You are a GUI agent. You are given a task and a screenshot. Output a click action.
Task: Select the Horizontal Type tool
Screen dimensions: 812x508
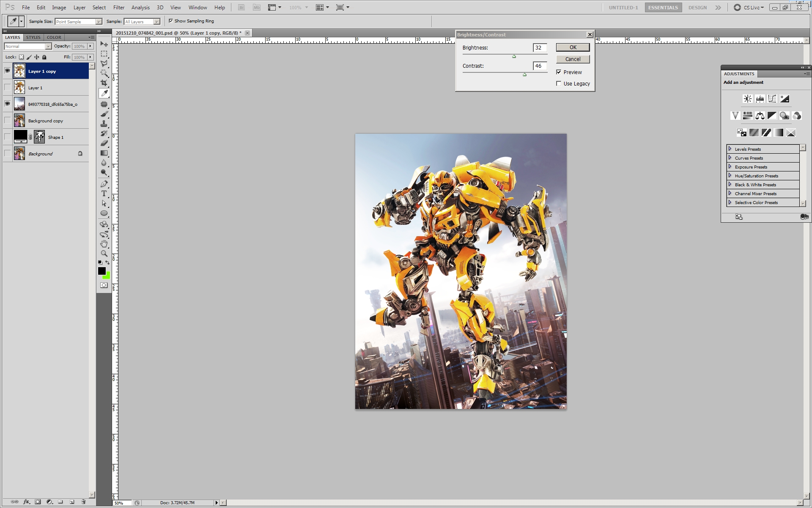tap(104, 193)
